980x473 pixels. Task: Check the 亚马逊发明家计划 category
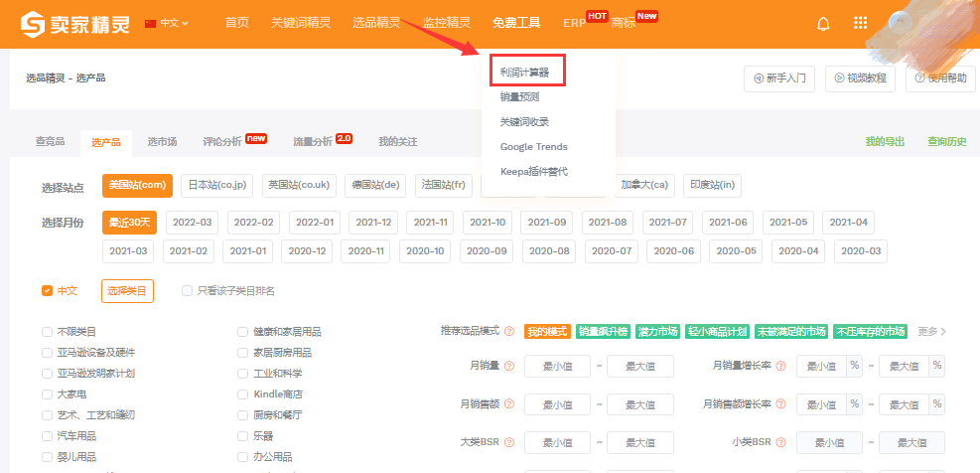(47, 374)
